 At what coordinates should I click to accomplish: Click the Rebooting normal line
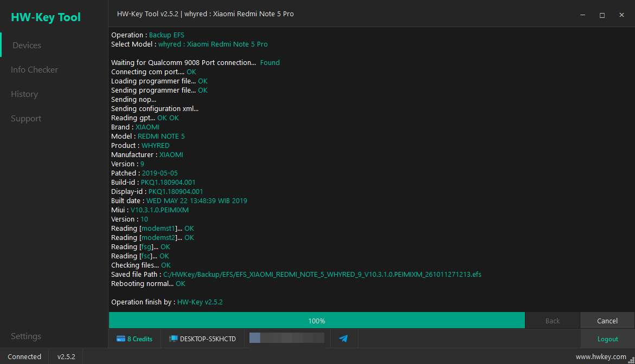148,284
